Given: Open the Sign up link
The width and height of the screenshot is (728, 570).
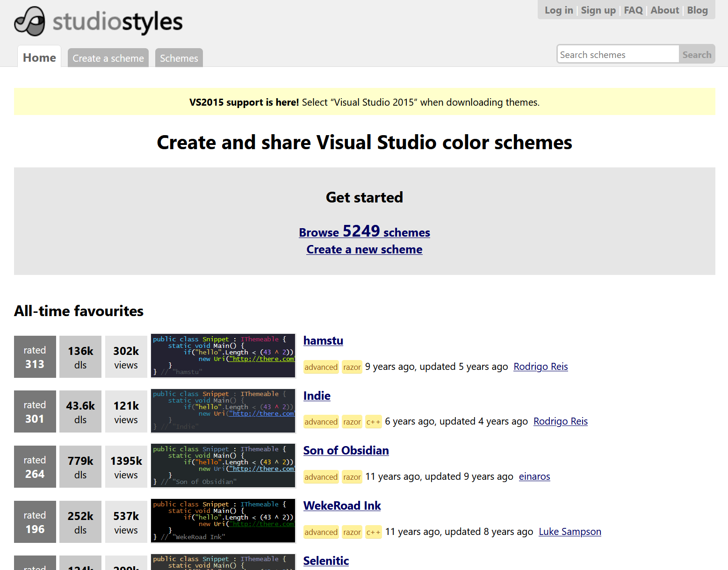Looking at the screenshot, I should [598, 10].
